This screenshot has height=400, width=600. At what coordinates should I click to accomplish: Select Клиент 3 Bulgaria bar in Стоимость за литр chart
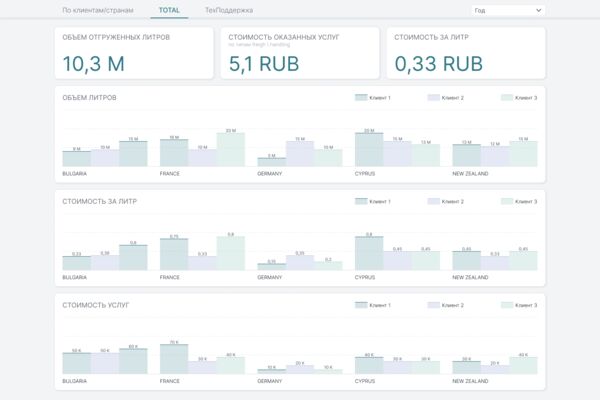(x=133, y=258)
